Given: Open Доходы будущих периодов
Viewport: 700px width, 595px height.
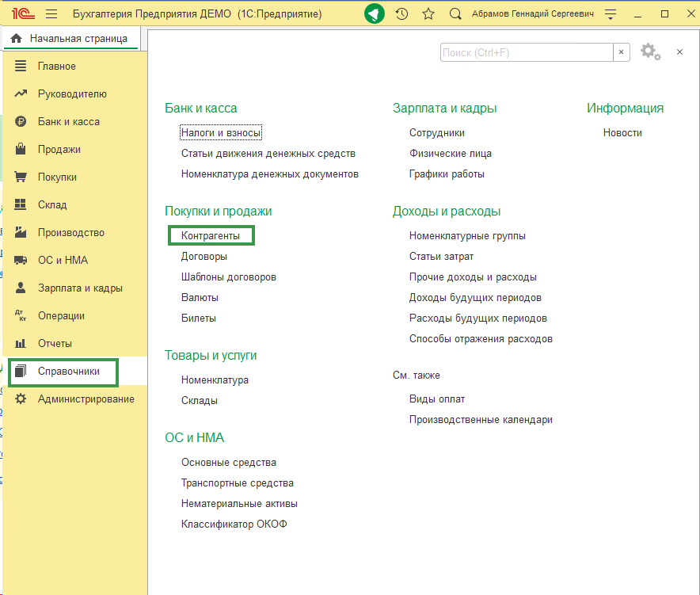Looking at the screenshot, I should tap(475, 298).
